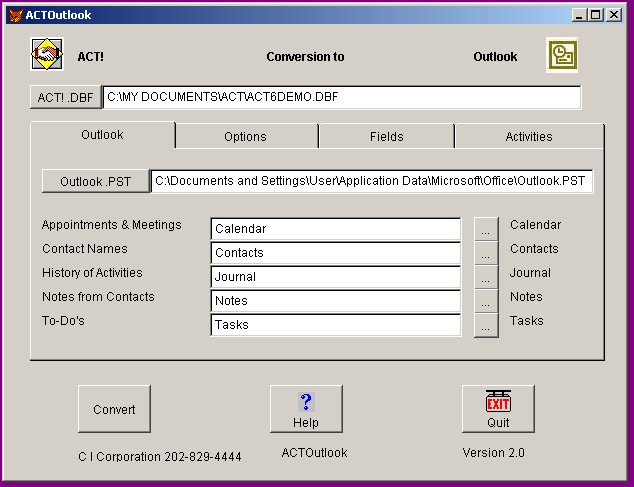Click the 'Appointments & Meetings' label
The height and width of the screenshot is (487, 634).
[x=112, y=225]
